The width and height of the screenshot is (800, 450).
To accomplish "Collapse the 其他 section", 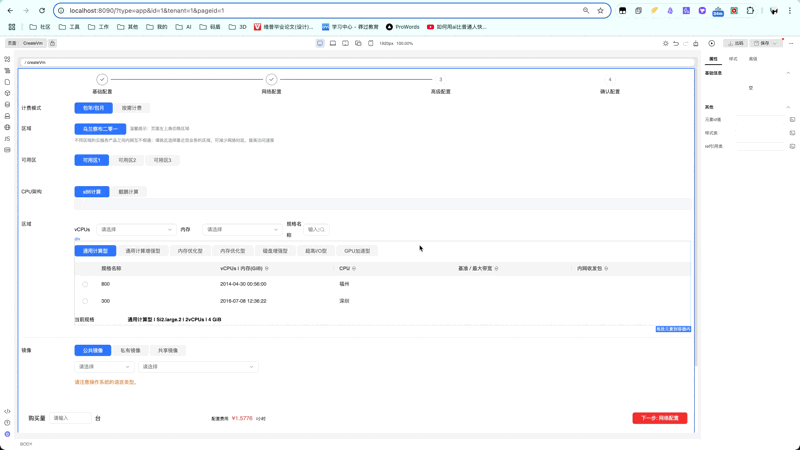I will click(x=788, y=107).
